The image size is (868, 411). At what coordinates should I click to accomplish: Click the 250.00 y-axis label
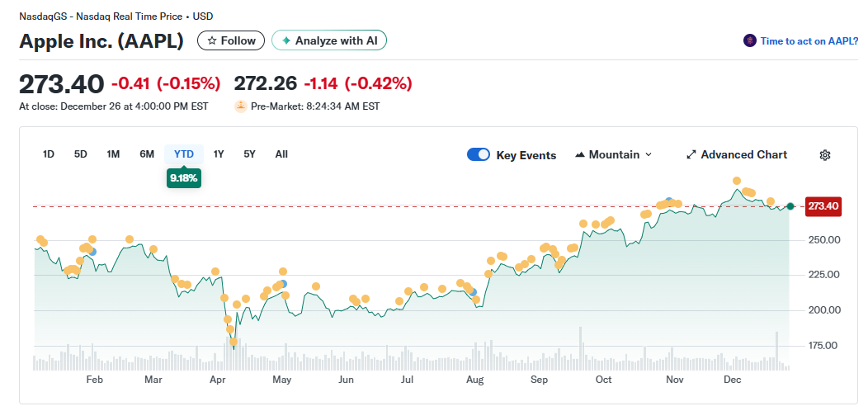coord(824,240)
